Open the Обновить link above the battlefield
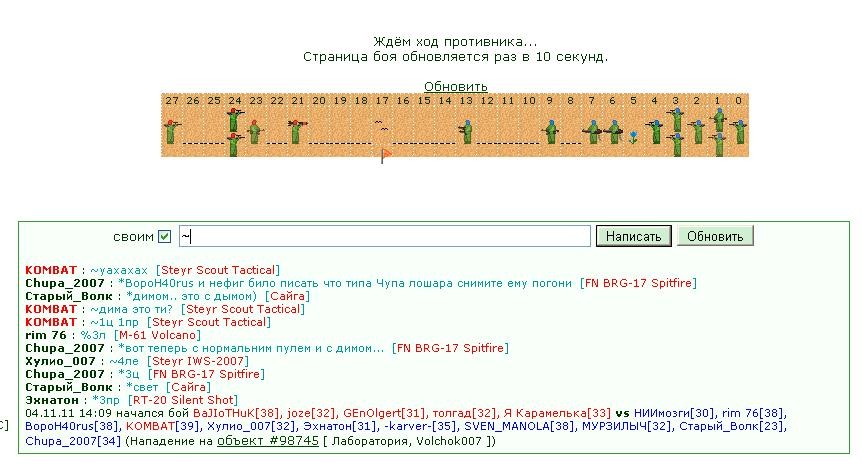 pyautogui.click(x=456, y=86)
